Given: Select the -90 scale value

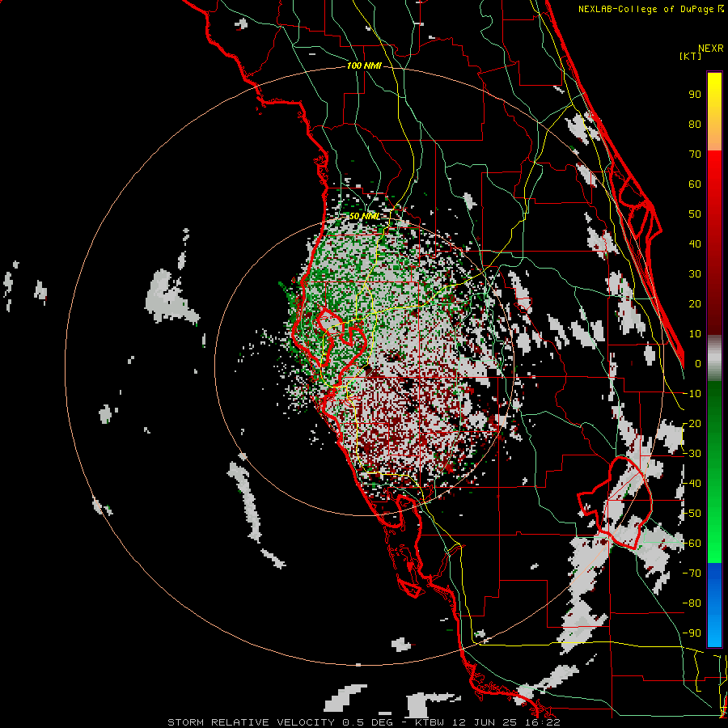Looking at the screenshot, I should 692,633.
